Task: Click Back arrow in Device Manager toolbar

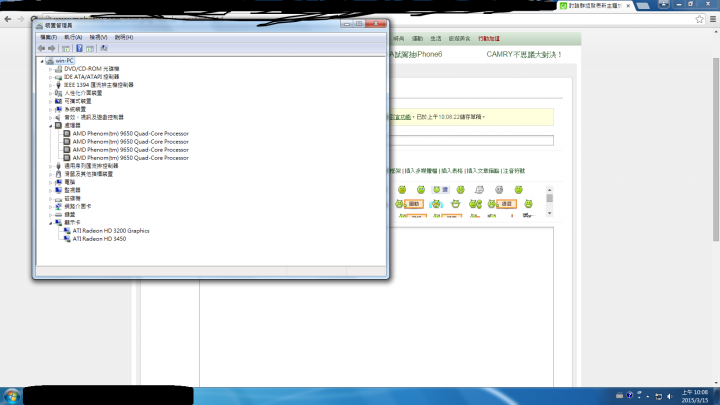Action: (x=41, y=48)
